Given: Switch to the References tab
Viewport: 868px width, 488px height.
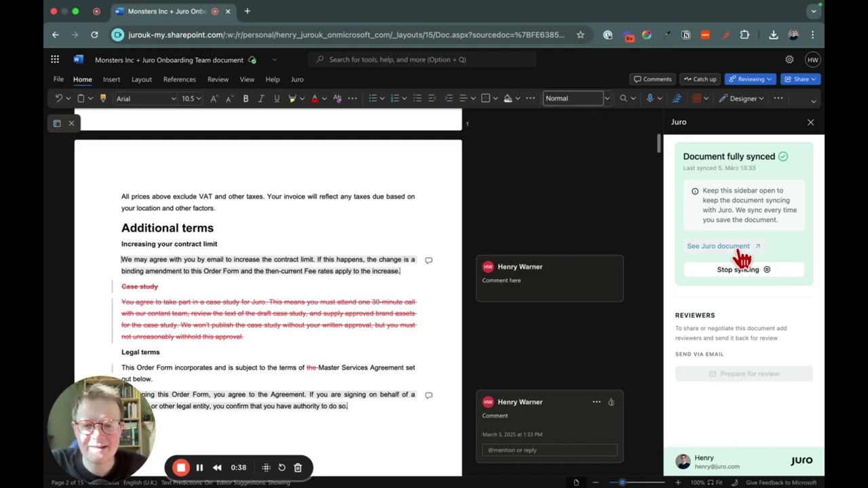Looking at the screenshot, I should [179, 79].
